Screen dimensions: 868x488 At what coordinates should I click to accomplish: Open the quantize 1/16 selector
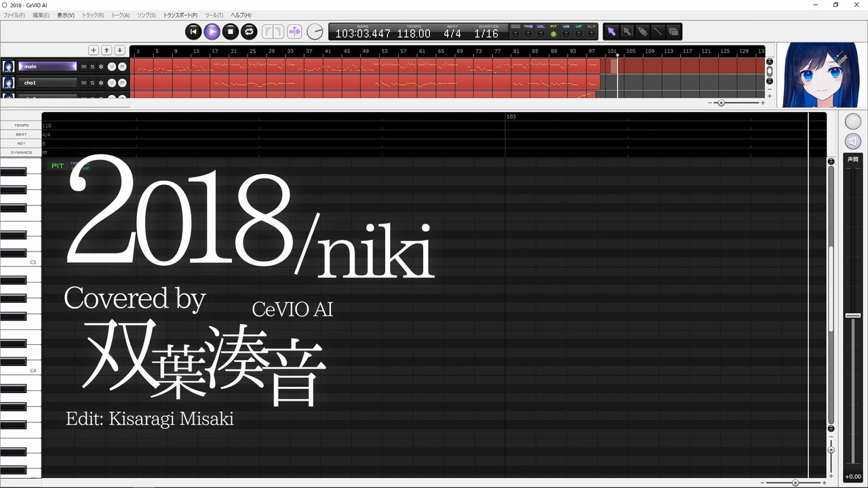click(x=486, y=33)
